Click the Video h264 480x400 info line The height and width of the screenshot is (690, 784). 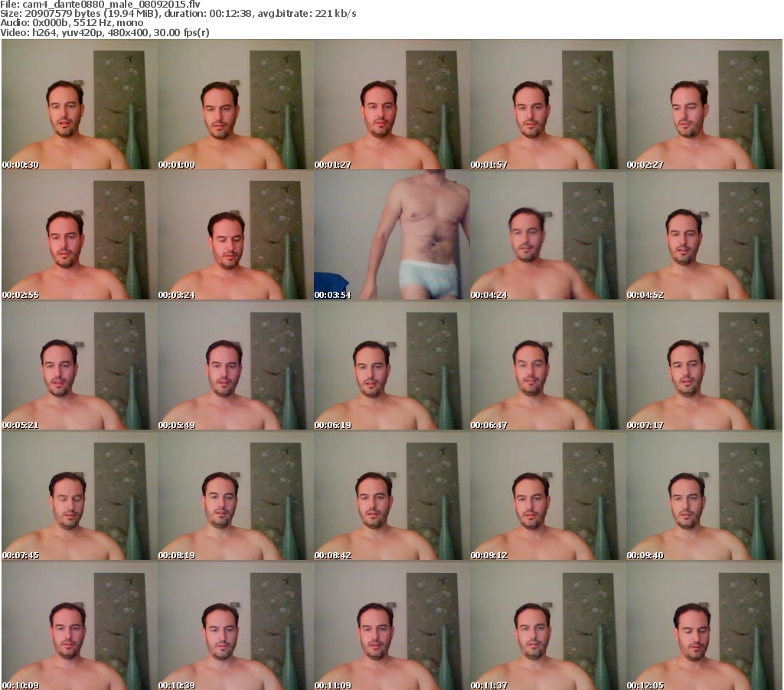[x=104, y=32]
